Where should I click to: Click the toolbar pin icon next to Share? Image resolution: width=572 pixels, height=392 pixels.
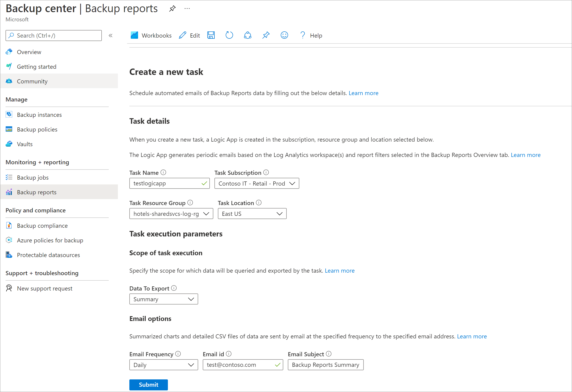[x=266, y=36]
